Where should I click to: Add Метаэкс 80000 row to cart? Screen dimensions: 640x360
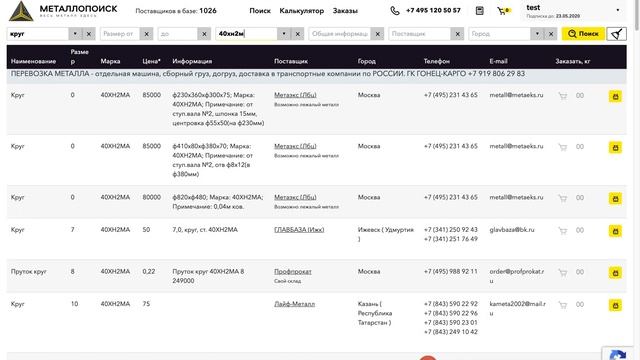(563, 198)
